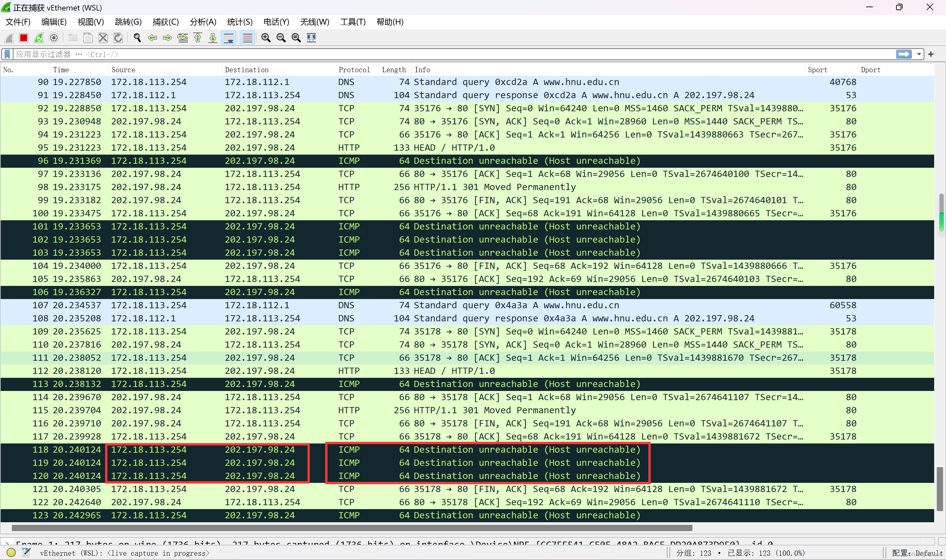This screenshot has width=946, height=560.
Task: Toggle packet list coloring rules
Action: (247, 38)
